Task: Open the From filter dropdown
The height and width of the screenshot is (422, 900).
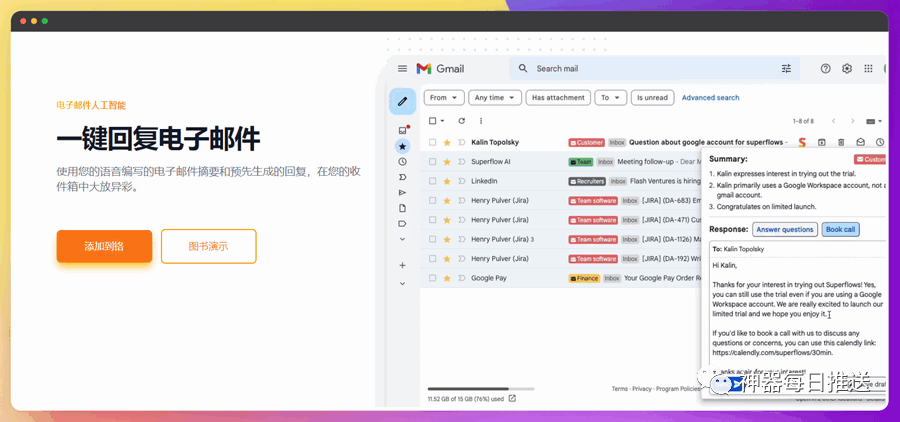Action: (x=444, y=98)
